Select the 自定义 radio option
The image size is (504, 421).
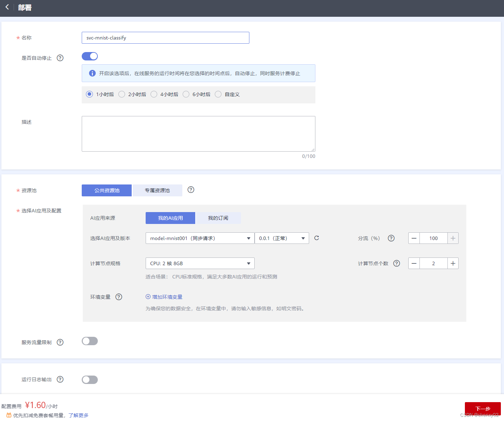coord(218,94)
